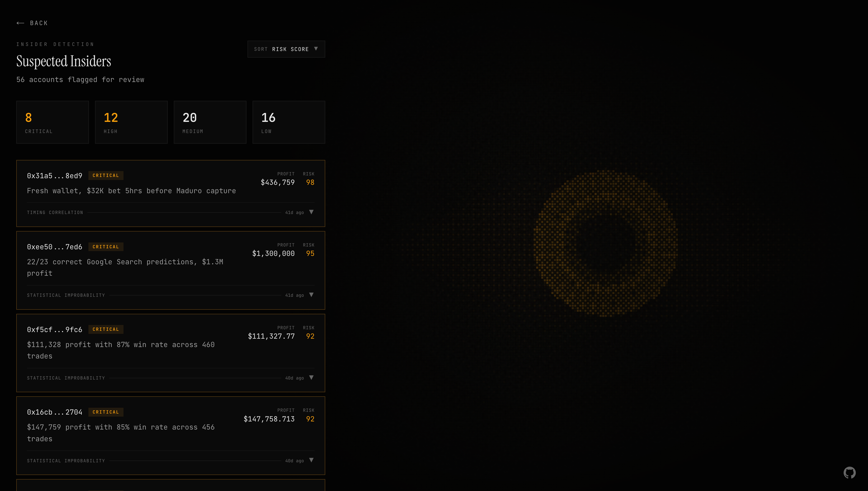Image resolution: width=868 pixels, height=491 pixels.
Task: Click the Maduro capture description text
Action: tap(131, 191)
